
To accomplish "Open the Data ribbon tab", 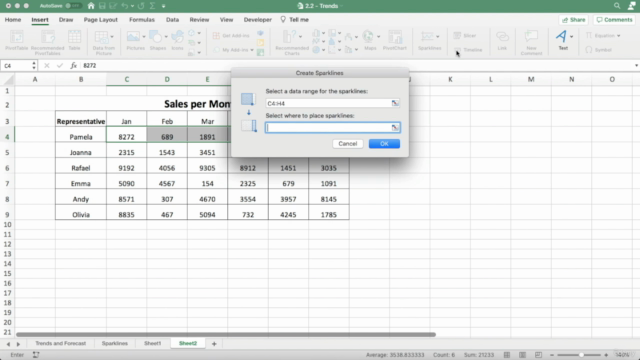I will coord(172,20).
